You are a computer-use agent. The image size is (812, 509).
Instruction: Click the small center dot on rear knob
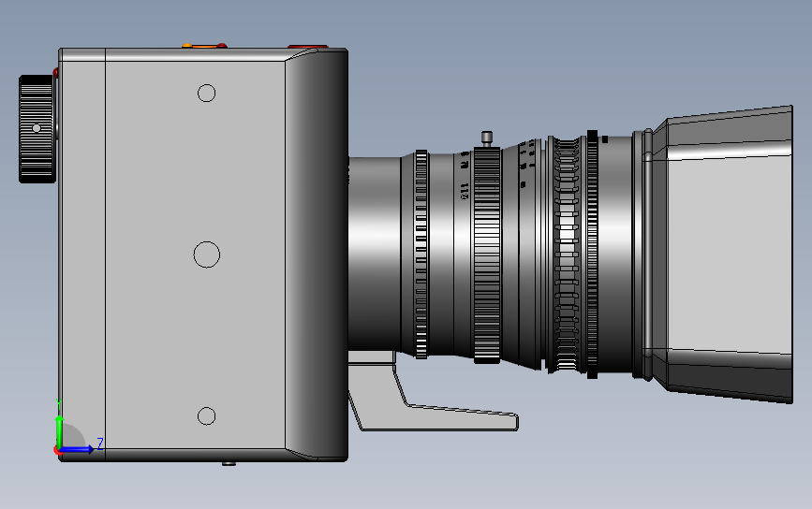click(37, 128)
